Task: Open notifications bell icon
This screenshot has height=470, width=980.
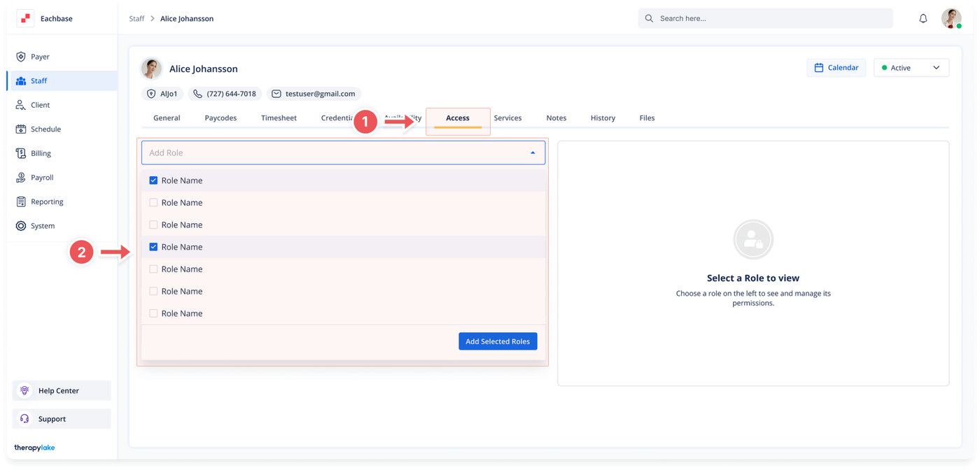Action: click(x=923, y=19)
